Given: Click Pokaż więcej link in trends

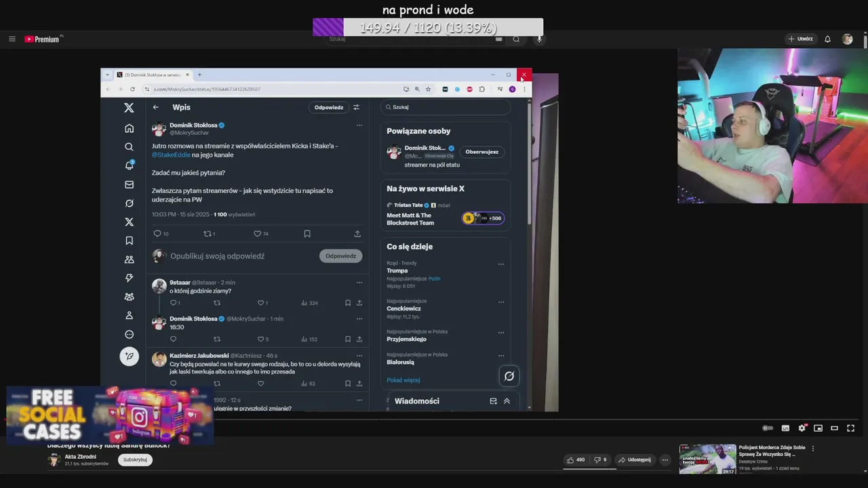Looking at the screenshot, I should tap(403, 380).
